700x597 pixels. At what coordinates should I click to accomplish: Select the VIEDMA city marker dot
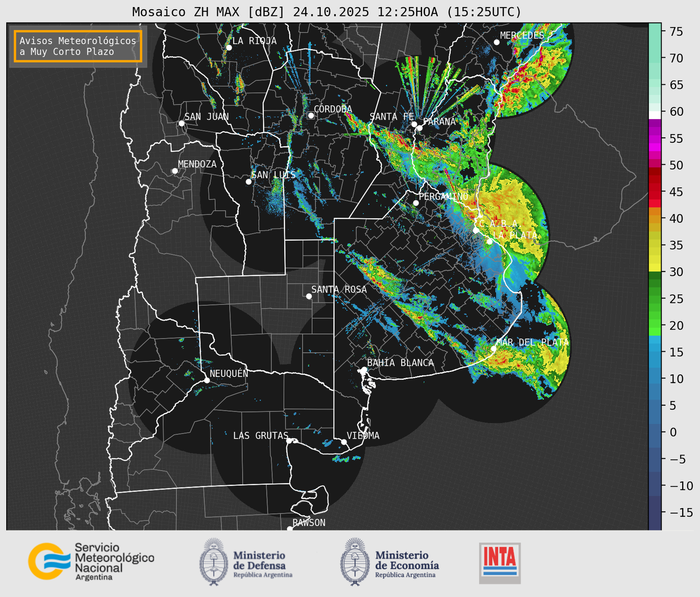pyautogui.click(x=344, y=442)
